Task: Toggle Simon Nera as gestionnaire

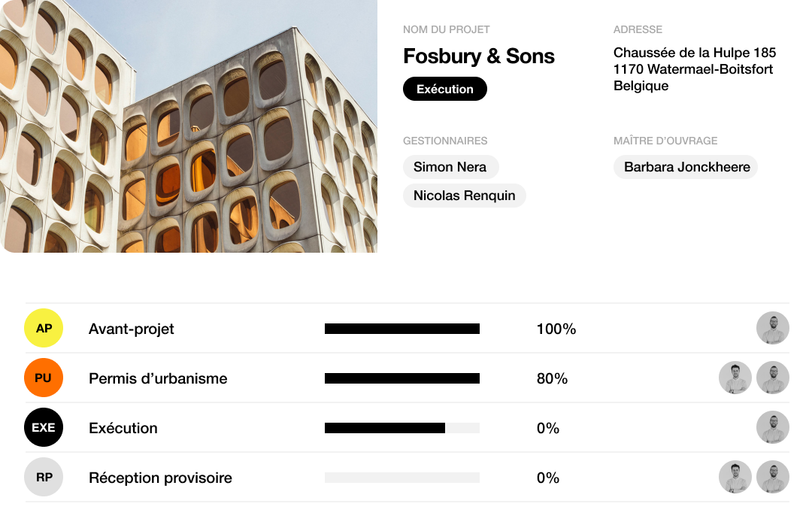Action: tap(450, 166)
